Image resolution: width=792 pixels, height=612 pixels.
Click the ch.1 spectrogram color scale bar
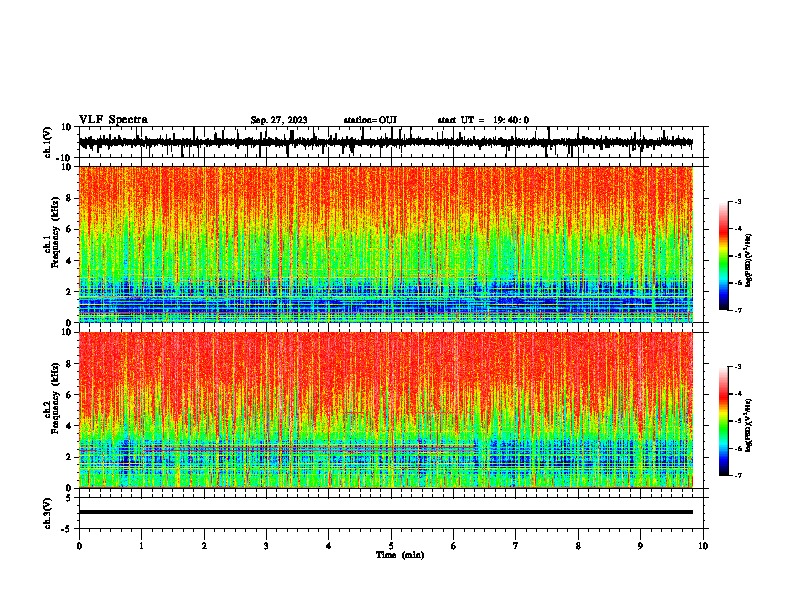pyautogui.click(x=724, y=256)
